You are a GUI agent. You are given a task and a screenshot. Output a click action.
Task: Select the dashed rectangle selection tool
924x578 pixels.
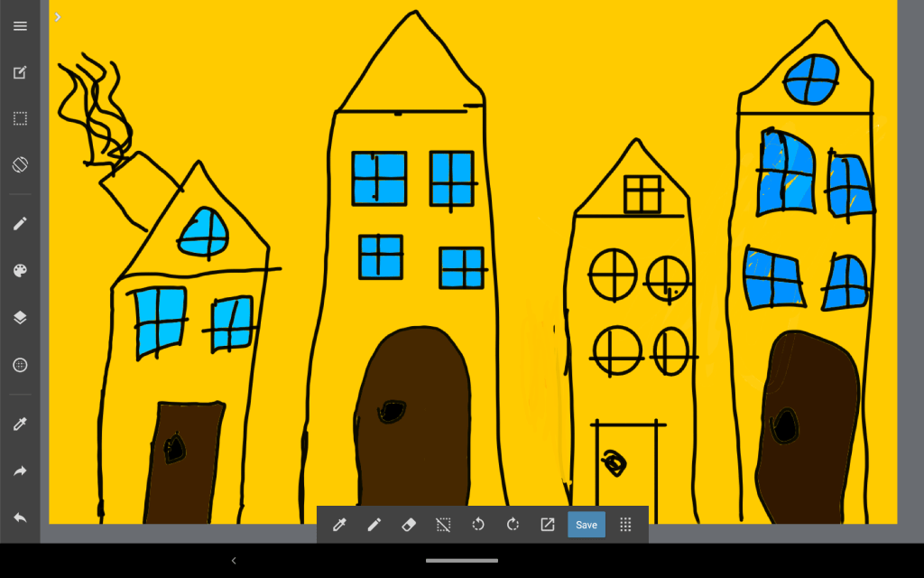[20, 118]
